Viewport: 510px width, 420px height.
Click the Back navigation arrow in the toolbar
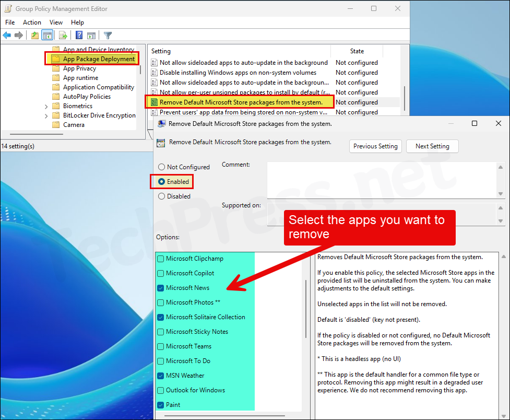7,35
